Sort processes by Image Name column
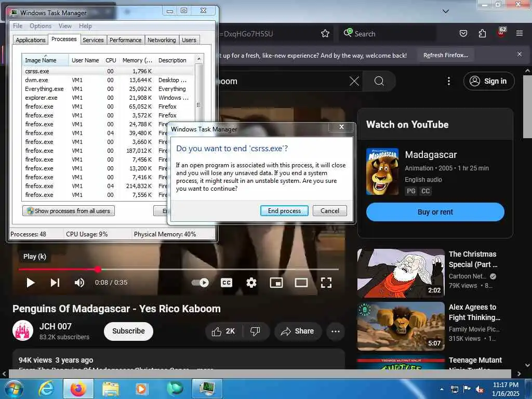 pos(45,60)
